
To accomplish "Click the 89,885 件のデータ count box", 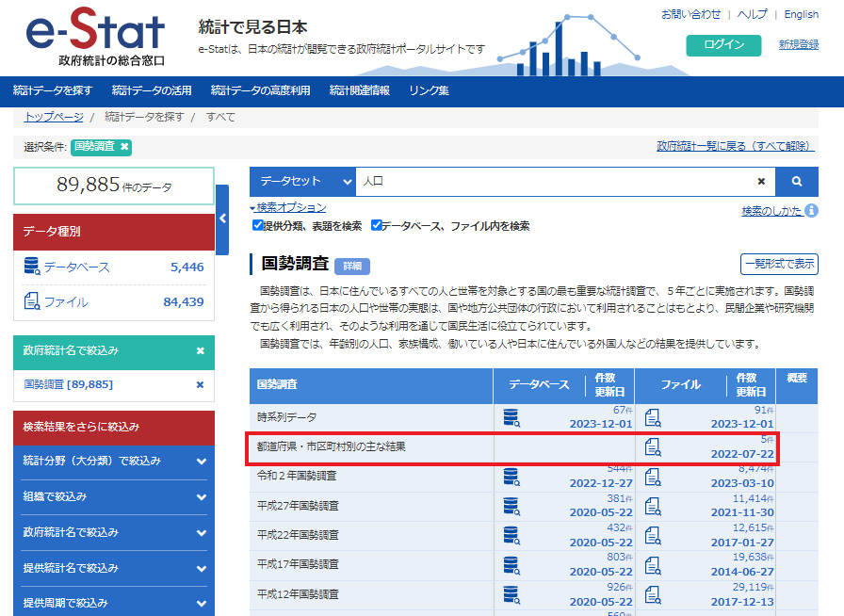I will pos(114,186).
